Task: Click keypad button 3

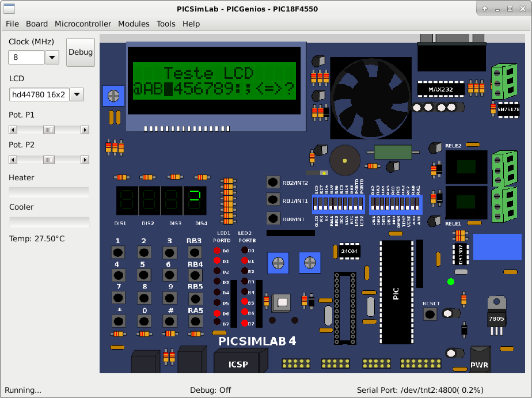Action: tap(169, 252)
